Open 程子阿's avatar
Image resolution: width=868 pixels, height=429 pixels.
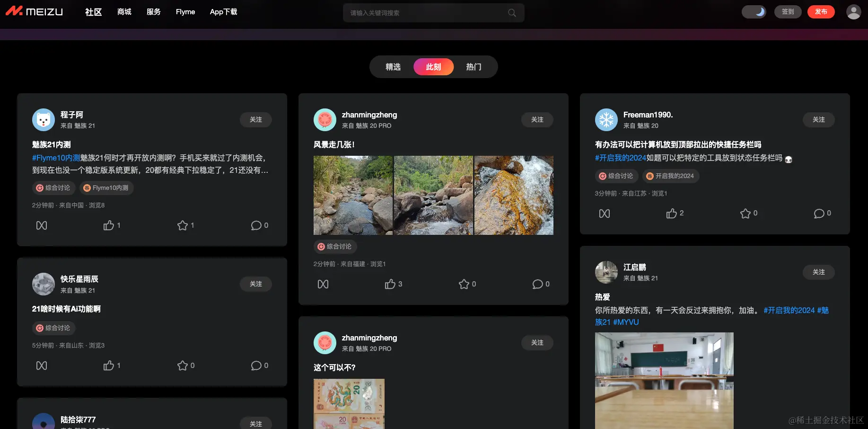tap(44, 120)
